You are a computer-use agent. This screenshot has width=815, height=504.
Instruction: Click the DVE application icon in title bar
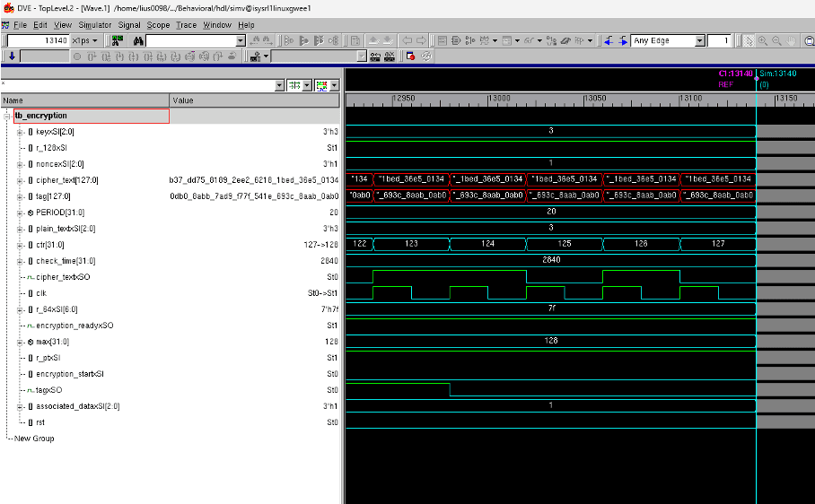pos(8,8)
